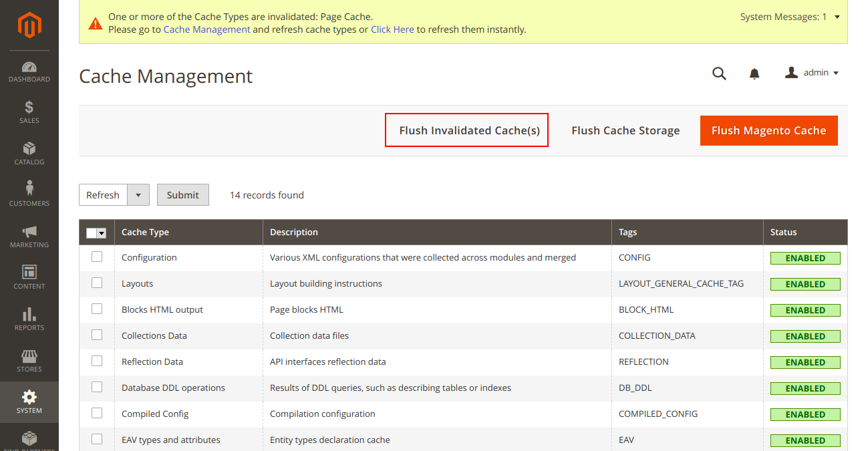Viewport: 868px width, 451px height.
Task: Open the Dashboard sidebar icon
Action: pyautogui.click(x=29, y=67)
